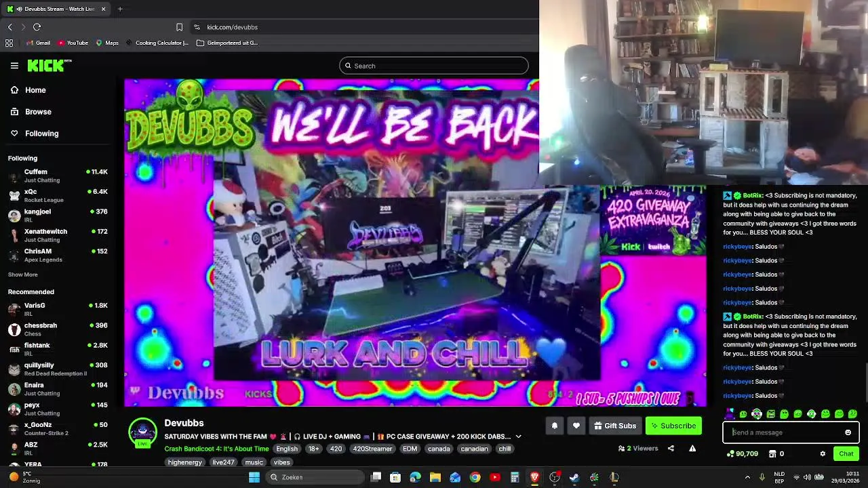
Task: Open fishtank recommended channel
Action: [x=58, y=349]
